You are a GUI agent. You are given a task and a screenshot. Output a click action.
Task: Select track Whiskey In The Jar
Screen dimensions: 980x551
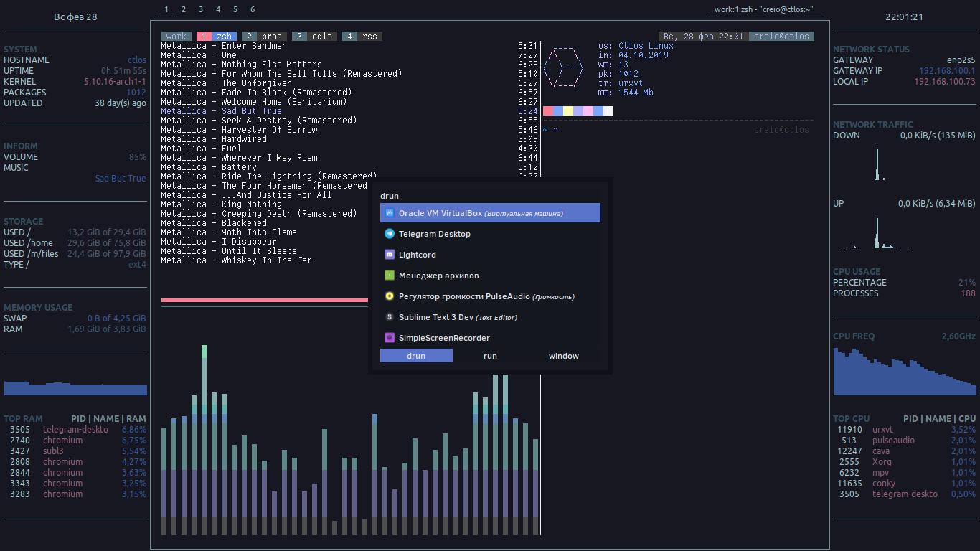(x=236, y=260)
